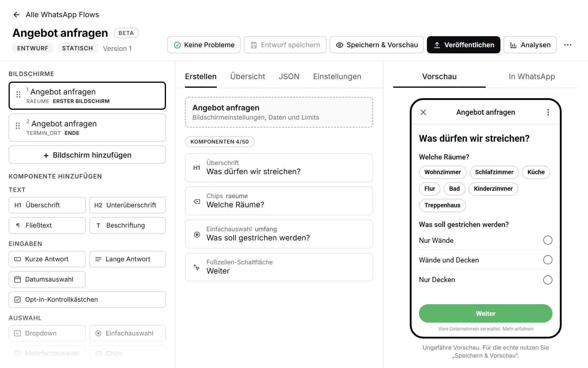Select screen 2 Angebot anfragen TERMIN_ORT
The image size is (588, 368).
coord(87,128)
